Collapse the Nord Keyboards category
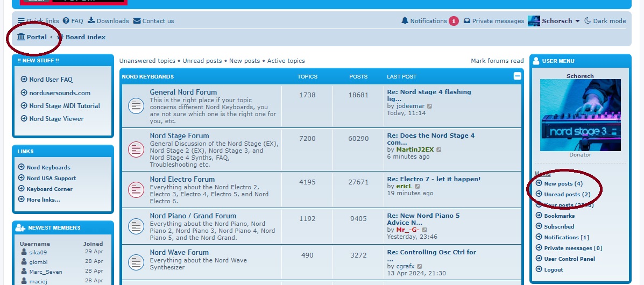 pos(518,76)
